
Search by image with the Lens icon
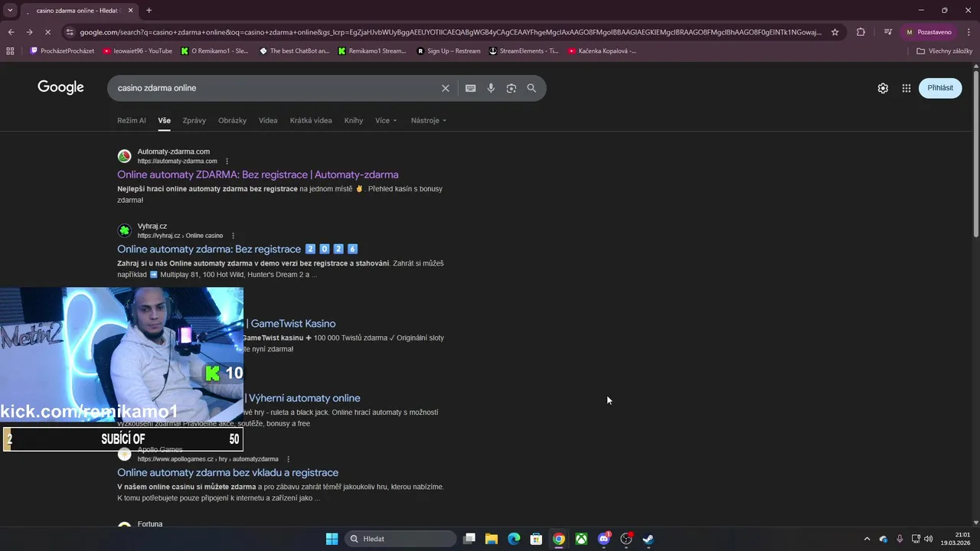tap(511, 88)
